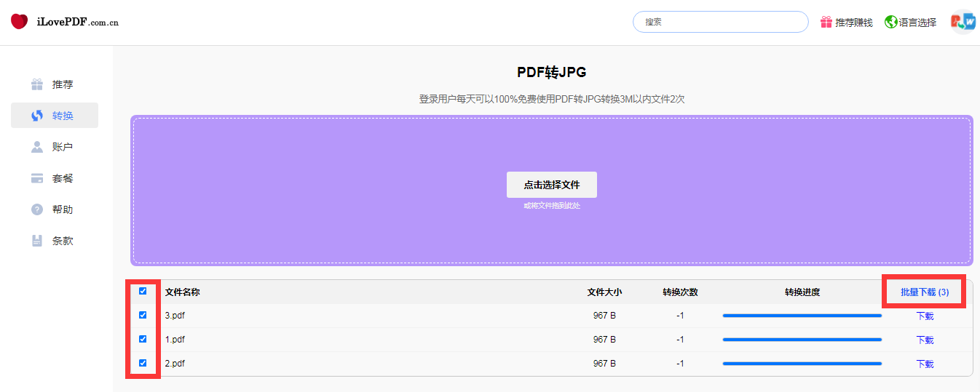Click the progress bar for 3.pdf
Image resolution: width=980 pixels, height=392 pixels.
[x=802, y=316]
